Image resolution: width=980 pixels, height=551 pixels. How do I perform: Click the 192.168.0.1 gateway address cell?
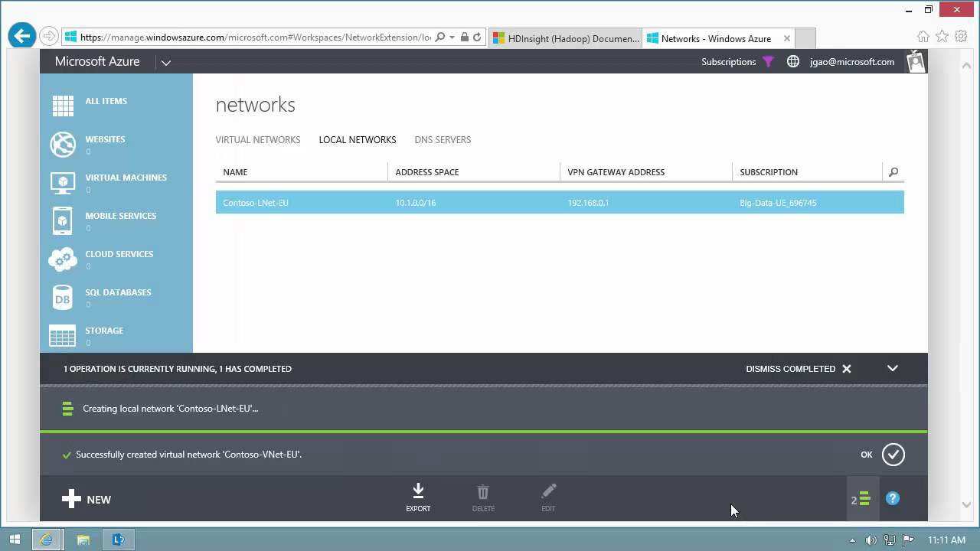(x=588, y=203)
